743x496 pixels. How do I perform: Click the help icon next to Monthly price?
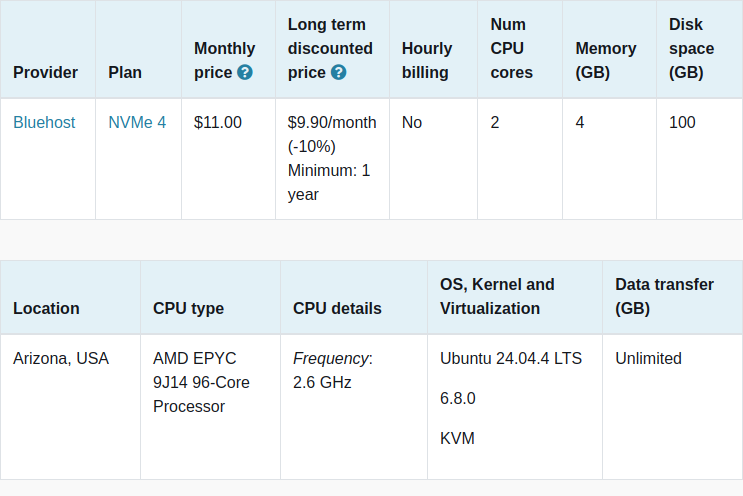[x=245, y=72]
